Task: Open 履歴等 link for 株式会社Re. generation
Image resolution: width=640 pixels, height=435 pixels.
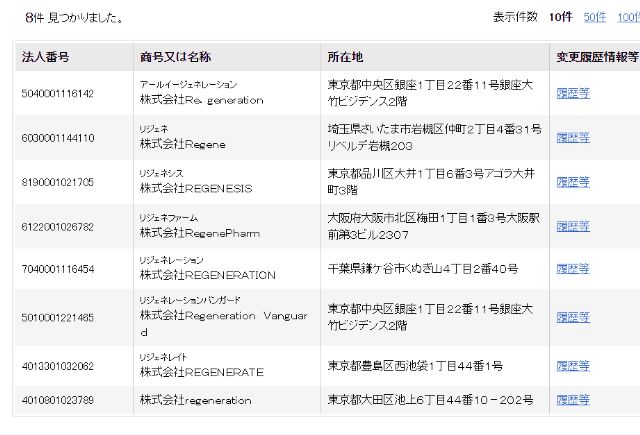Action: pyautogui.click(x=573, y=93)
